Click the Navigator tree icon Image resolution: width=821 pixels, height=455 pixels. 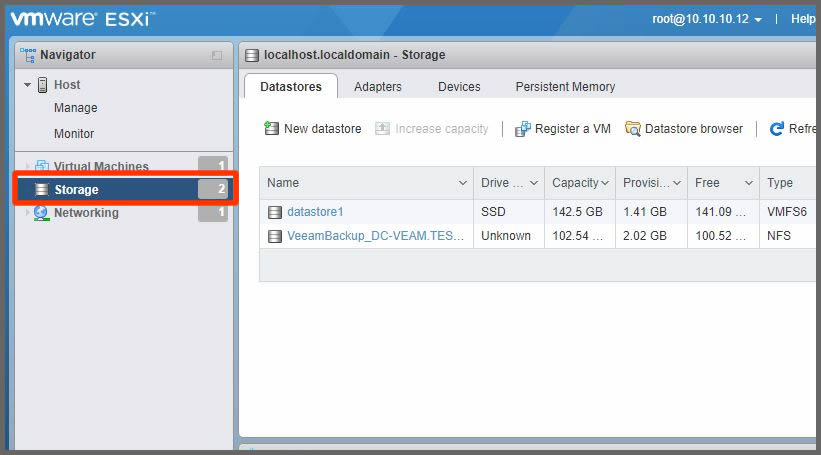28,55
